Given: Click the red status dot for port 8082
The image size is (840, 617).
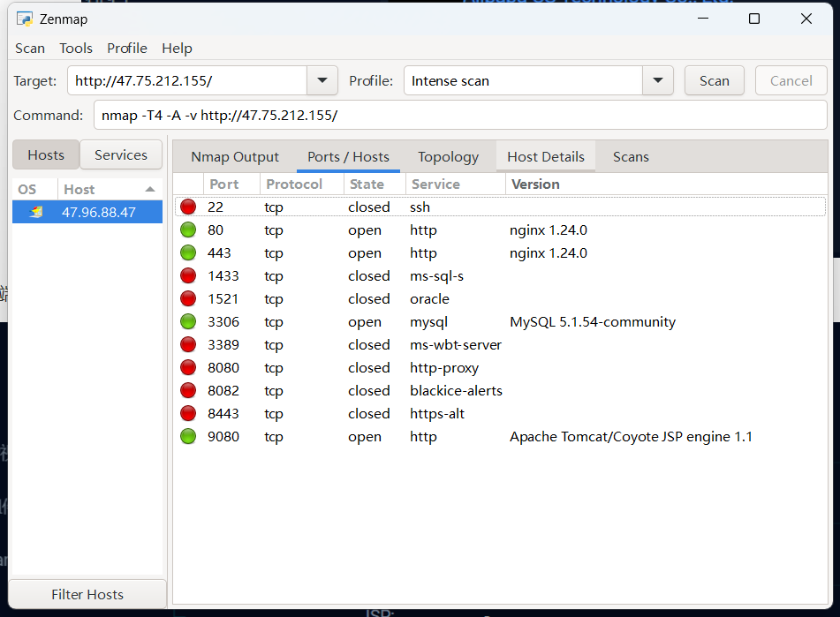Looking at the screenshot, I should click(188, 391).
